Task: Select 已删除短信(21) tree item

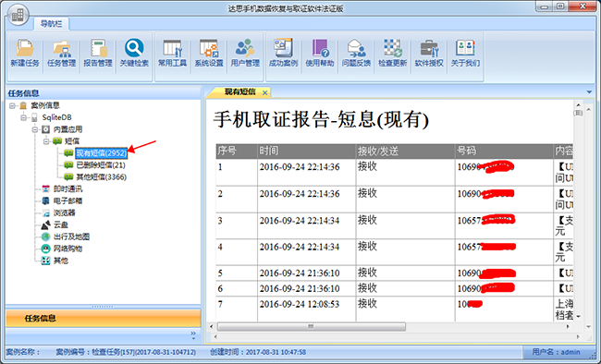Action: 101,165
